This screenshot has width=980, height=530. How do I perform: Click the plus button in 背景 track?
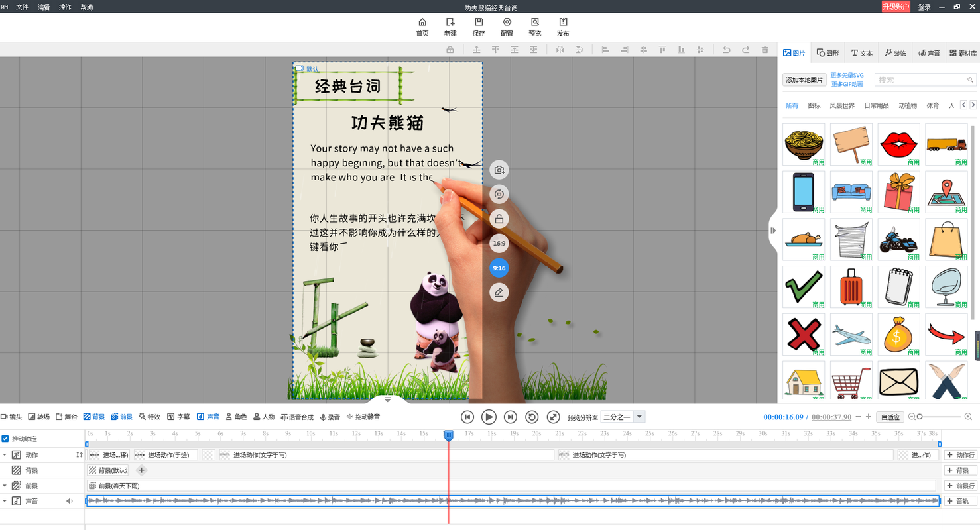141,470
